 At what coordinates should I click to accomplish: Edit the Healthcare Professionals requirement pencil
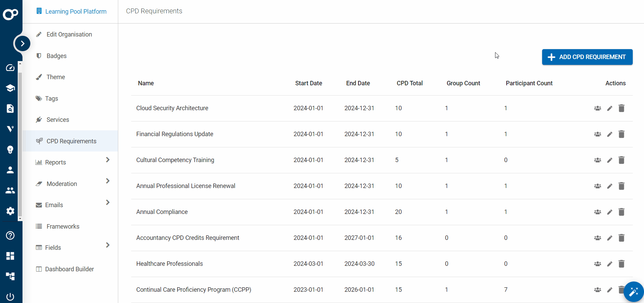(x=610, y=264)
